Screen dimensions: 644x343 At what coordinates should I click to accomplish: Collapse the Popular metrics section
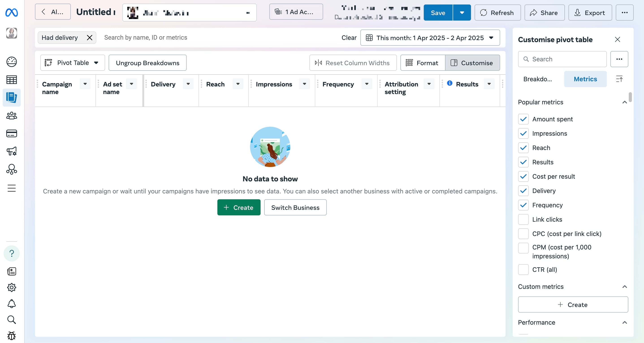pos(625,102)
